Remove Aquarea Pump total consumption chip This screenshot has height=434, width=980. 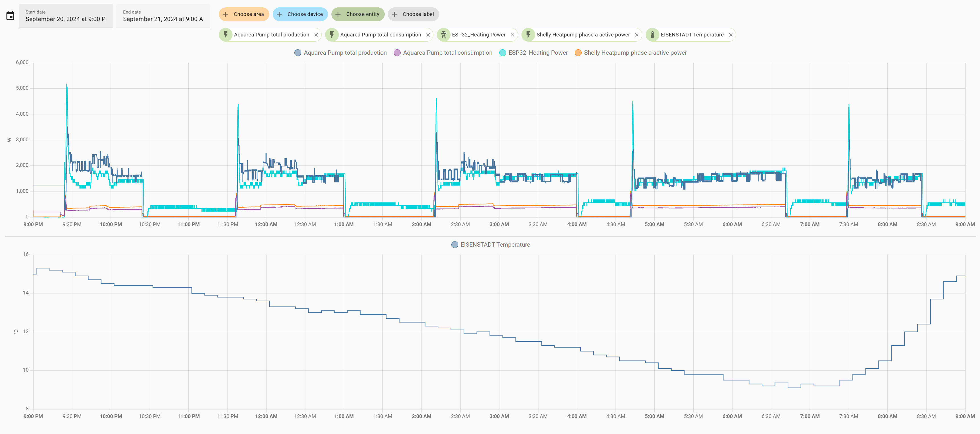pos(428,35)
